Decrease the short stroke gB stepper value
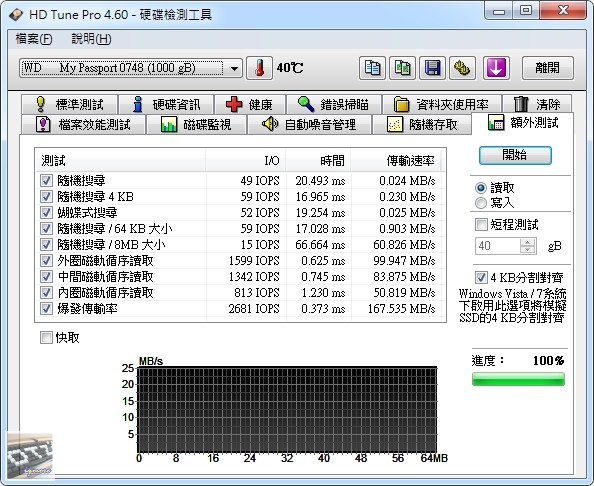 [527, 250]
